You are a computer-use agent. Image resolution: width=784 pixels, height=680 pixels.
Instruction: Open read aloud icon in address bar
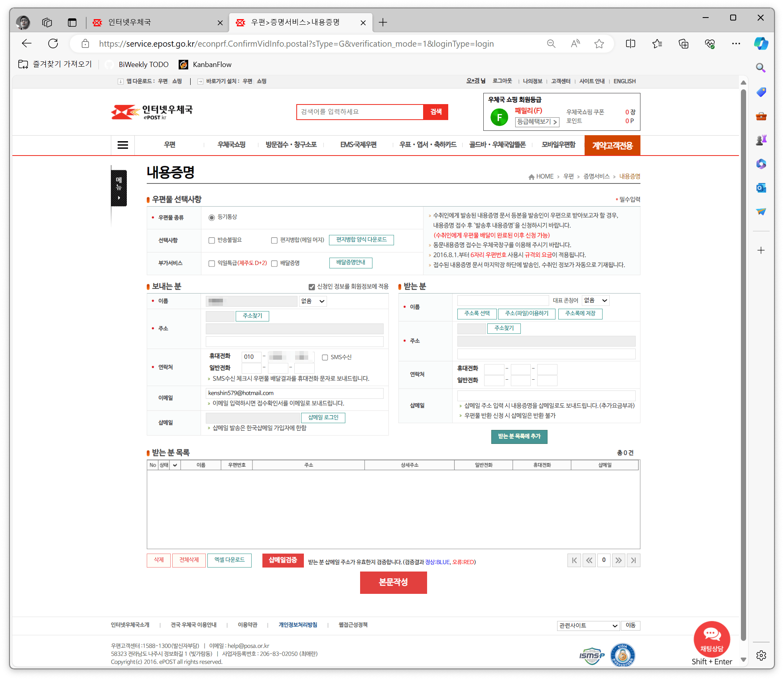(575, 43)
